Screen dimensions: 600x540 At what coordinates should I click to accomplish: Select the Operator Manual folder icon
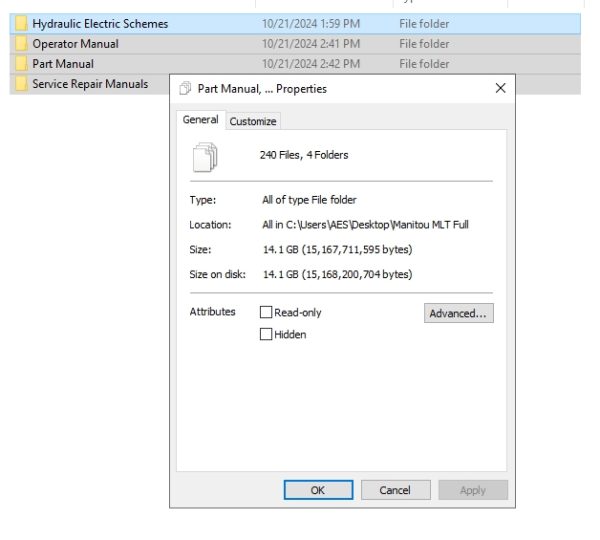[x=21, y=44]
